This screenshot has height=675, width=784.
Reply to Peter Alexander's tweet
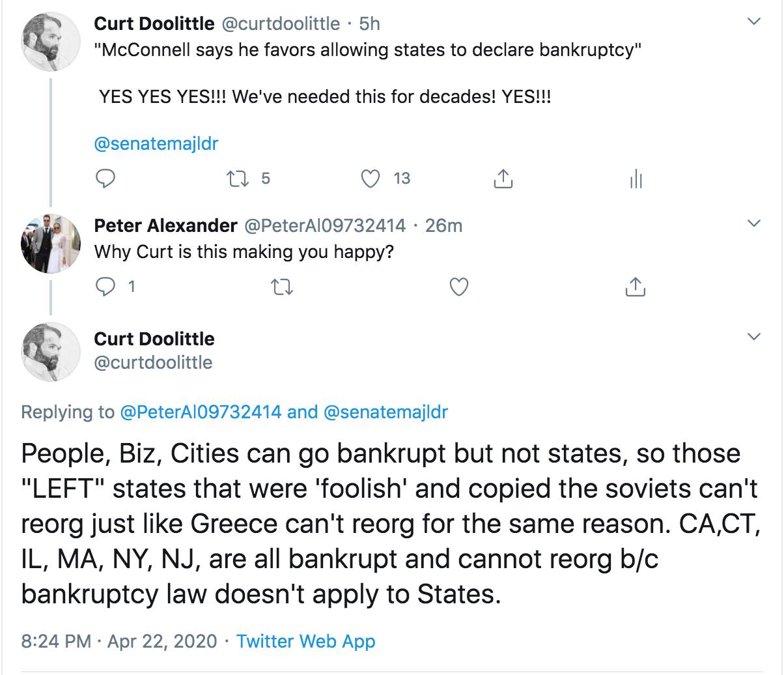pos(106,286)
